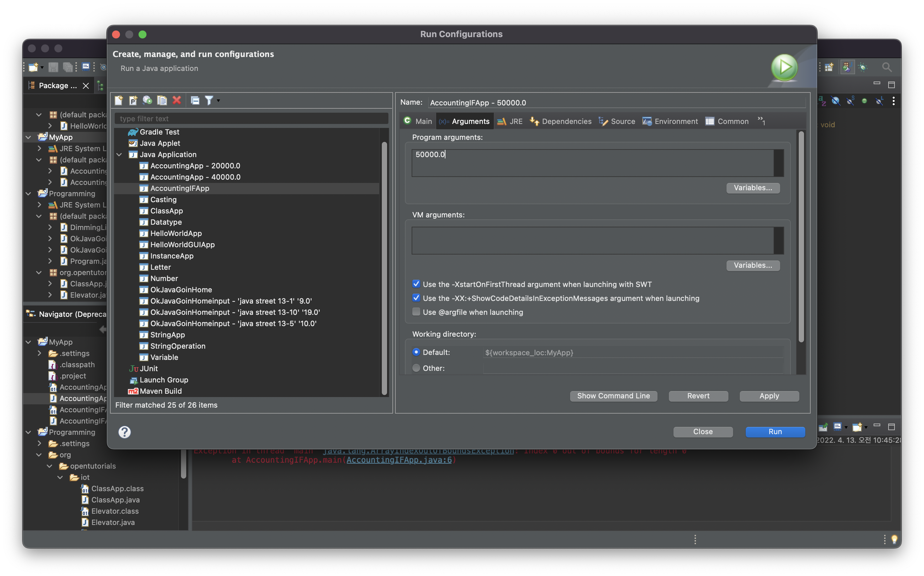Collapse the Java Application tree node
This screenshot has height=576, width=924.
click(119, 154)
